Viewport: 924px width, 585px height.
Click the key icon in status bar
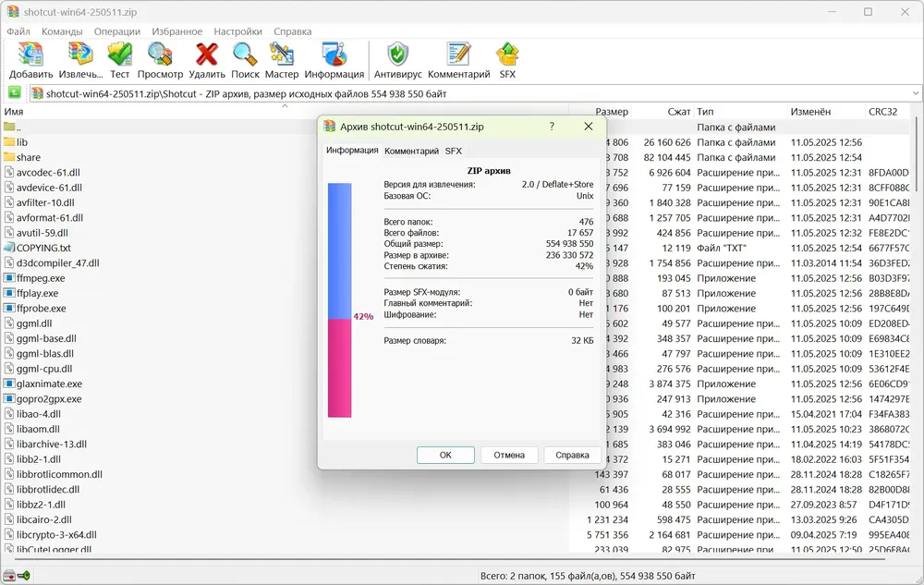pyautogui.click(x=24, y=576)
